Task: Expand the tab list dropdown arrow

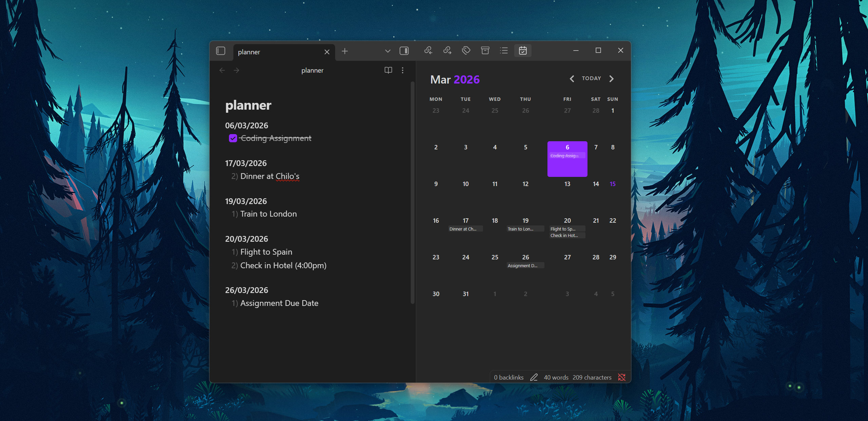Action: coord(388,51)
